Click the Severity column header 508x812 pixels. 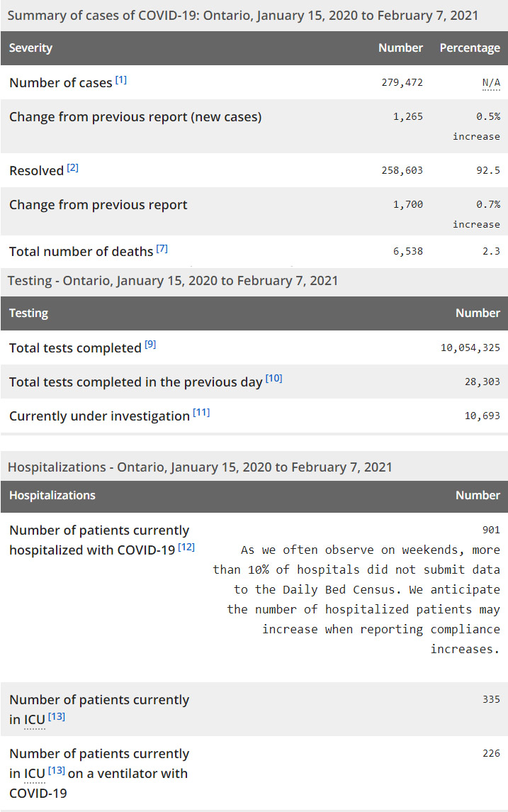tap(30, 48)
